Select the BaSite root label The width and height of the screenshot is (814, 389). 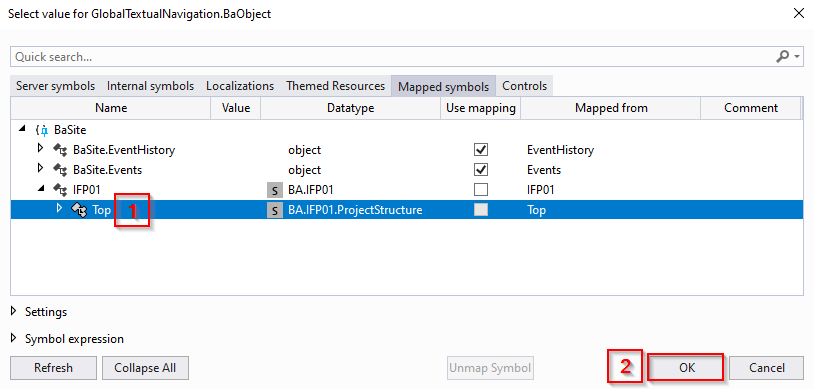pyautogui.click(x=70, y=130)
